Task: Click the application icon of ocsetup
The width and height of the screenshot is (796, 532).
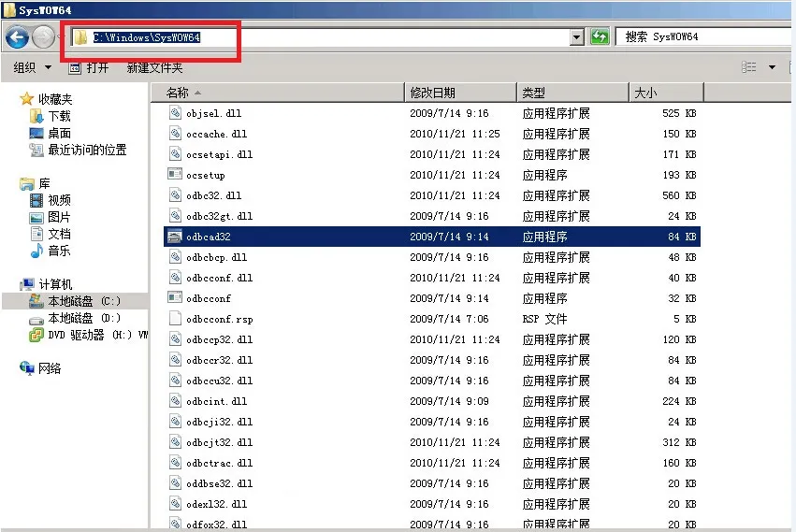Action: click(x=175, y=174)
